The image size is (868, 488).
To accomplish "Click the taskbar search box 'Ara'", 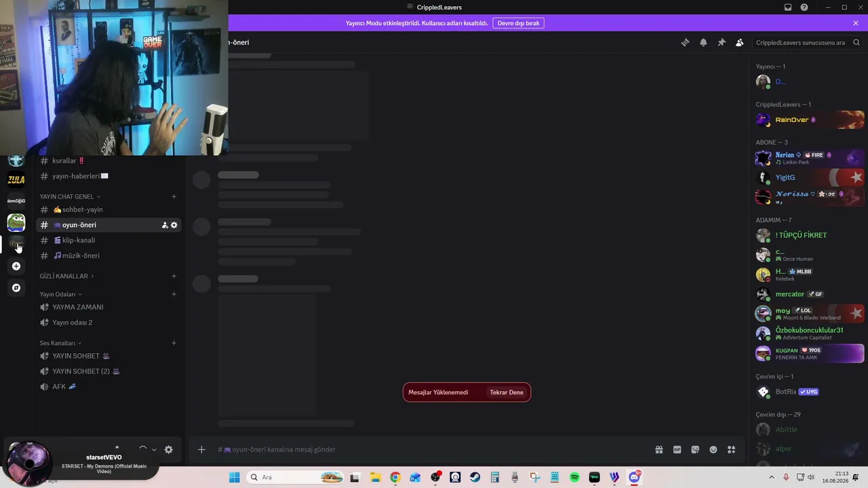I will click(x=296, y=477).
